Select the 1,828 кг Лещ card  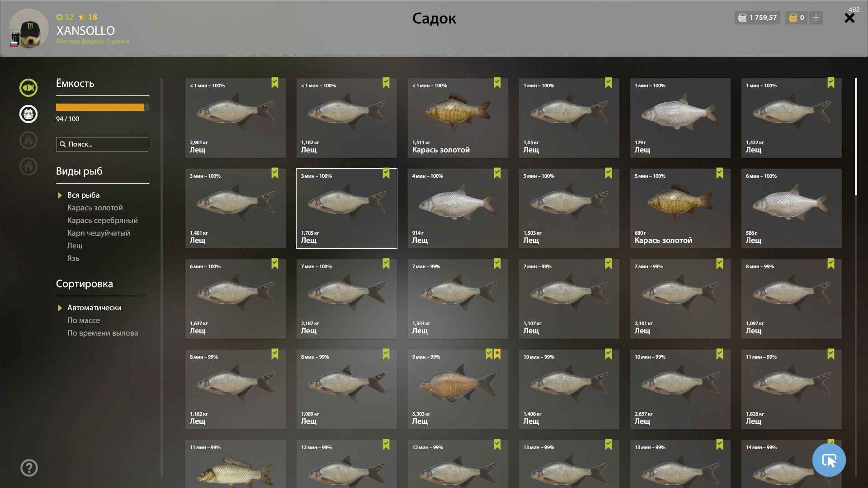pos(792,389)
